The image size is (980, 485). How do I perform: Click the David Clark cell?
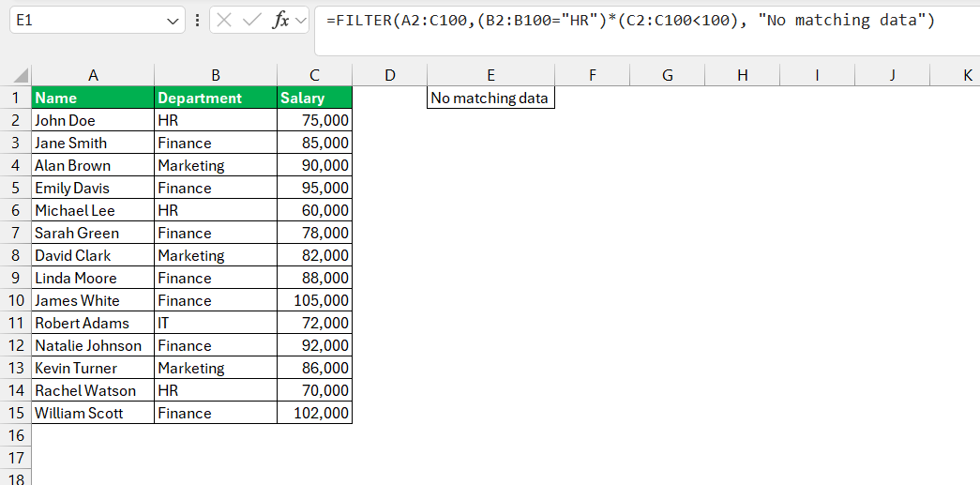93,255
